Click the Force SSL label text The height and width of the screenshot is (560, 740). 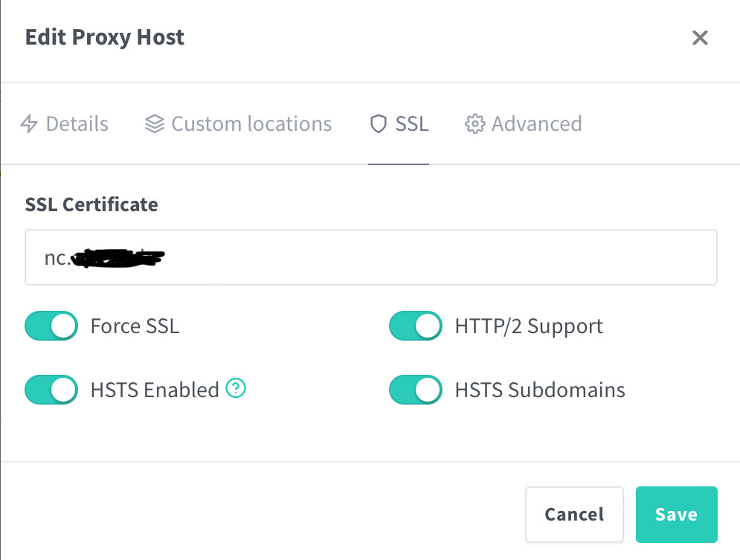coord(135,326)
